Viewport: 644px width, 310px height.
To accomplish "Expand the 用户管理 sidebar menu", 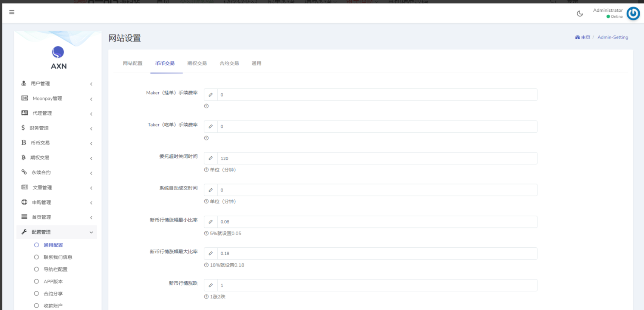I will coord(57,83).
